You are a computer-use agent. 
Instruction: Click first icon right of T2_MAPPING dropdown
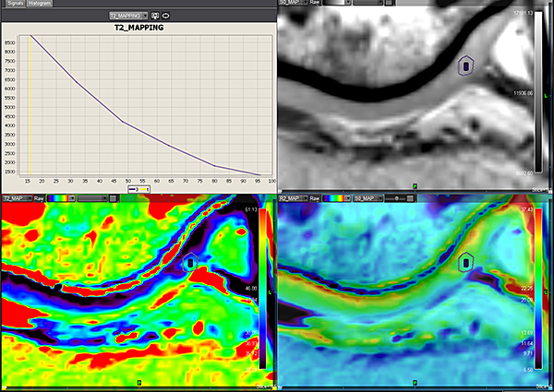point(155,16)
